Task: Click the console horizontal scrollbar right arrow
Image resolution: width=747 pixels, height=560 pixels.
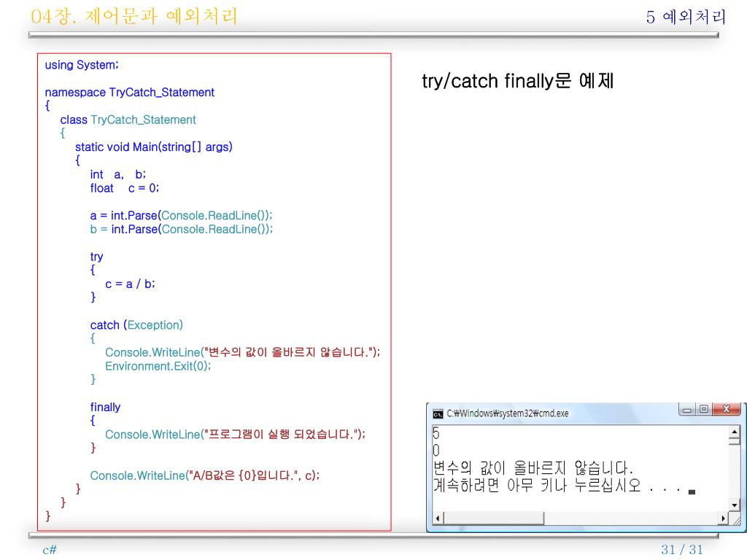Action: click(723, 518)
